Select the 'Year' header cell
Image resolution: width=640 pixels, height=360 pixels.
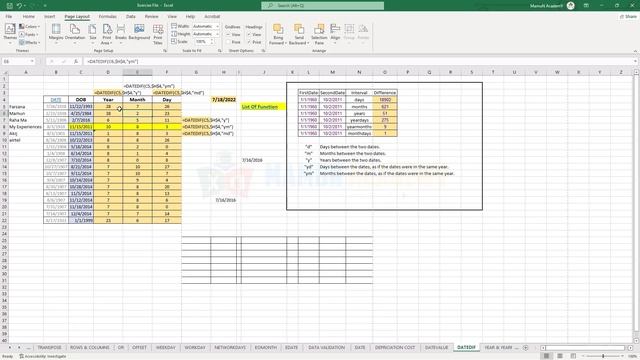tap(108, 100)
